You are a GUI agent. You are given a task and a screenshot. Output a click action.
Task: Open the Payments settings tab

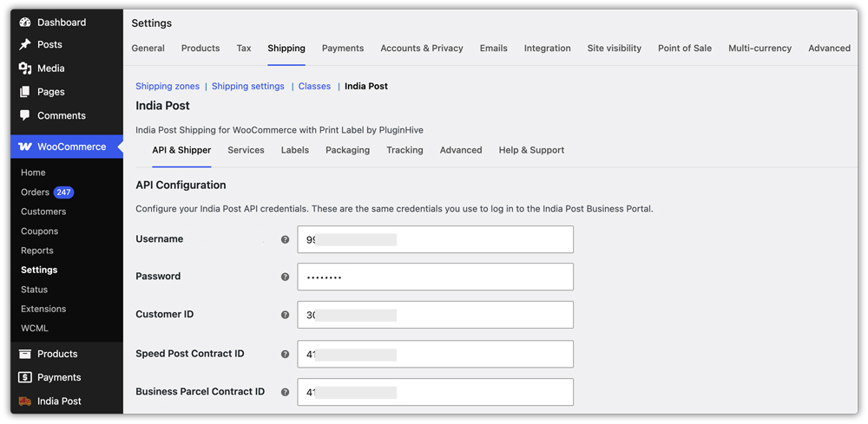pyautogui.click(x=343, y=48)
